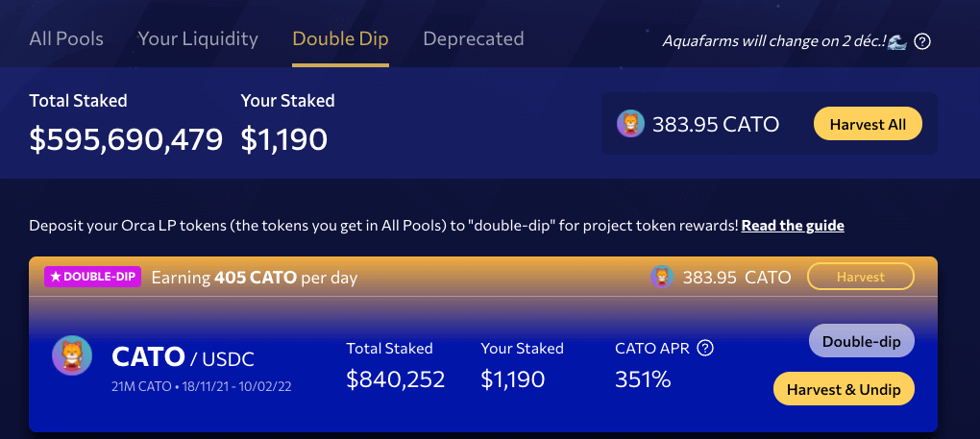This screenshot has width=980, height=439.
Task: Click the help icon beside Aquafarms notice
Action: coord(922,41)
